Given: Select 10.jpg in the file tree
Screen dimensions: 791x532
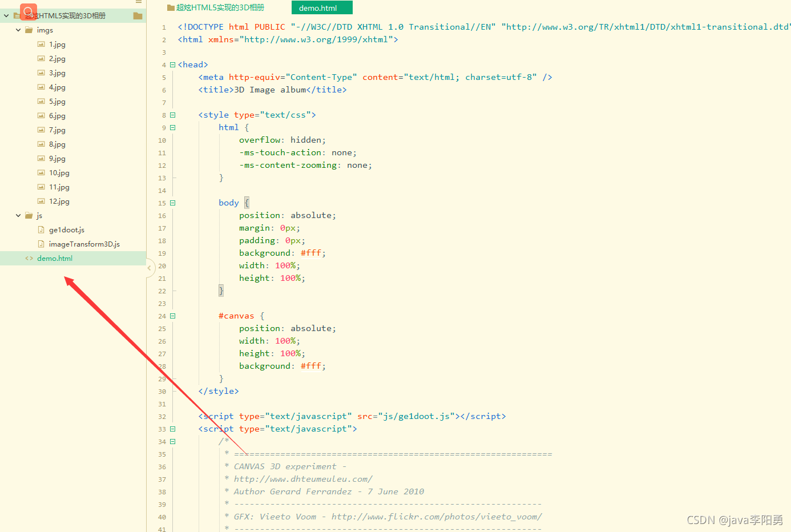Looking at the screenshot, I should (59, 172).
